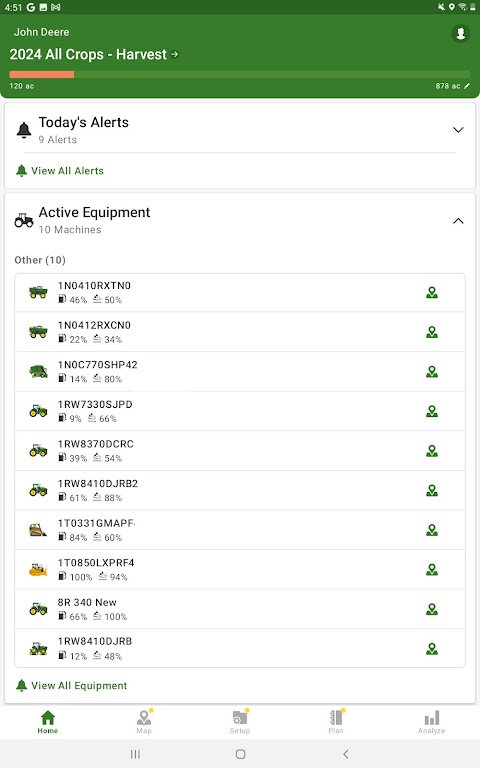480x768 pixels.
Task: Open the user profile icon
Action: [460, 34]
